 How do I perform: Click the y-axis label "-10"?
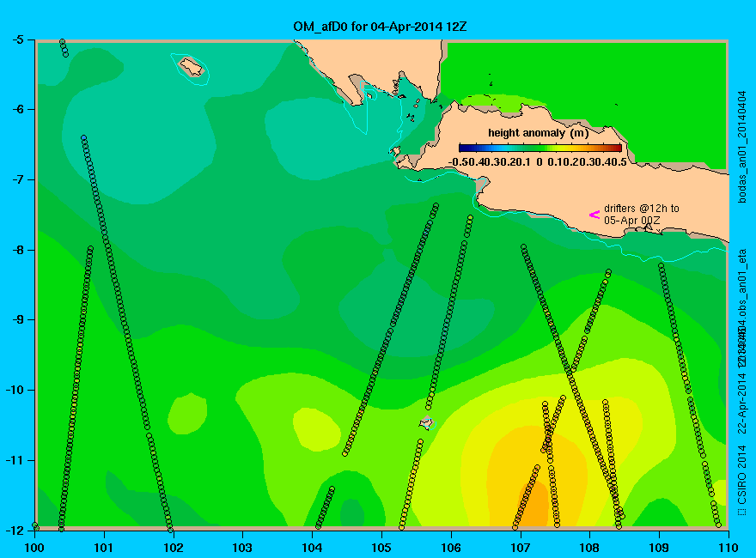(x=14, y=390)
